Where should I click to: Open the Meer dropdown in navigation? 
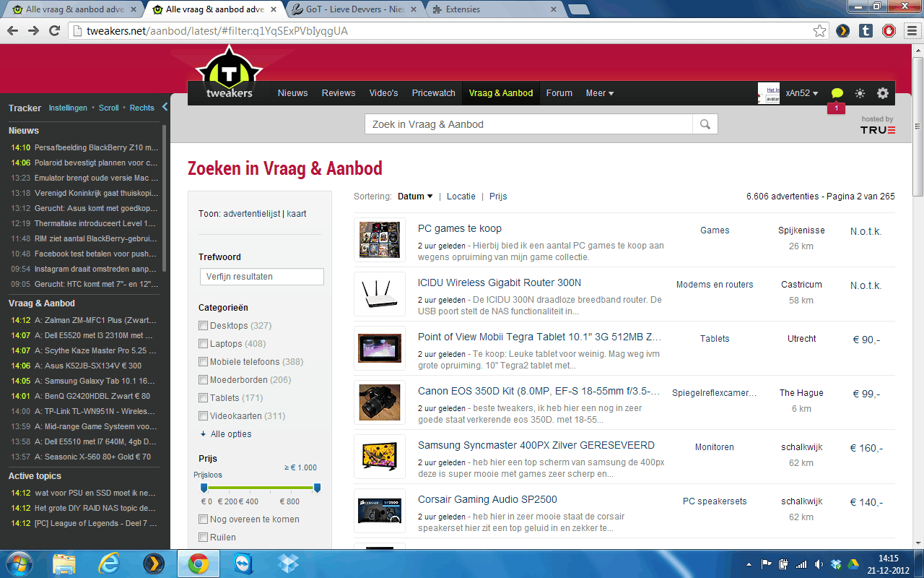[600, 93]
